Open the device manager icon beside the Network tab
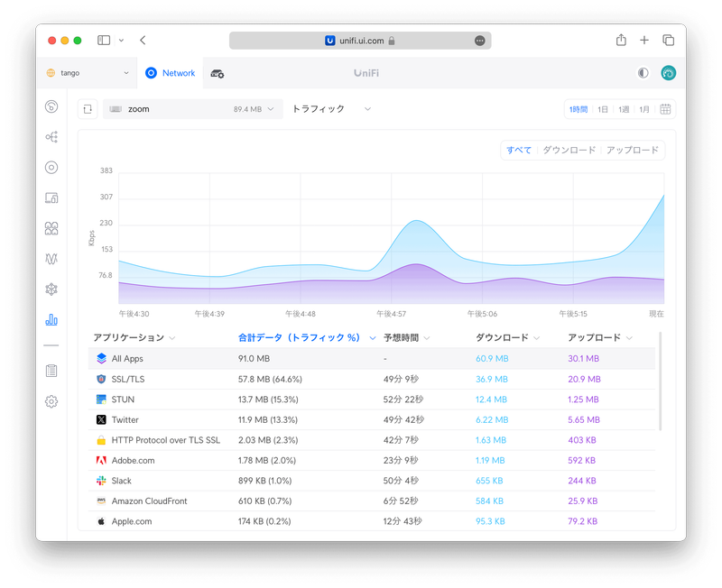Viewport: 722px width, 588px height. tap(217, 73)
